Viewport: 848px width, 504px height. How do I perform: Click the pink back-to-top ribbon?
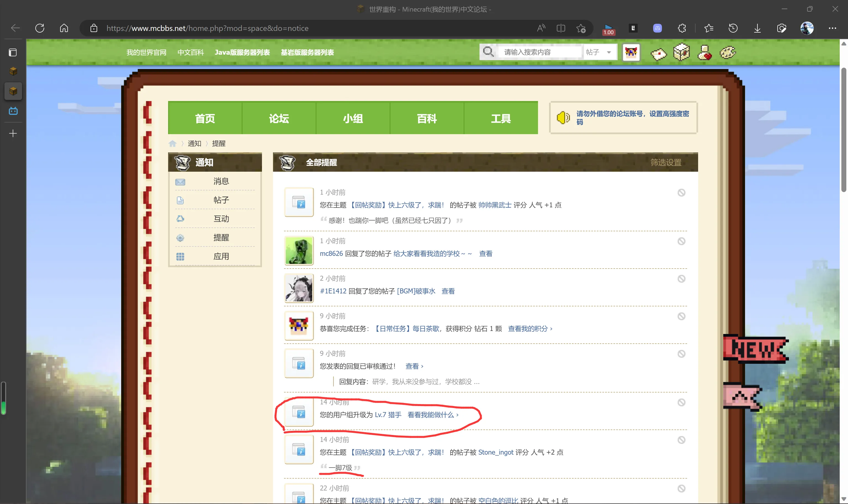(x=742, y=396)
